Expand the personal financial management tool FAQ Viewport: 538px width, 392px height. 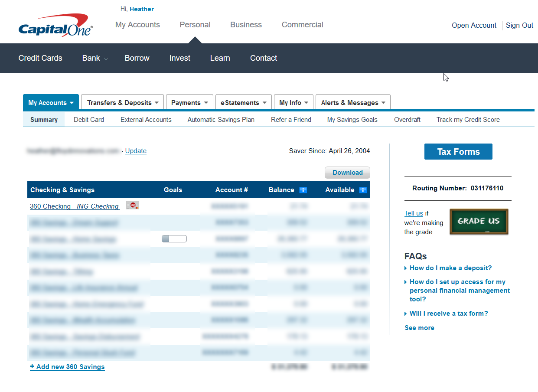(x=460, y=291)
